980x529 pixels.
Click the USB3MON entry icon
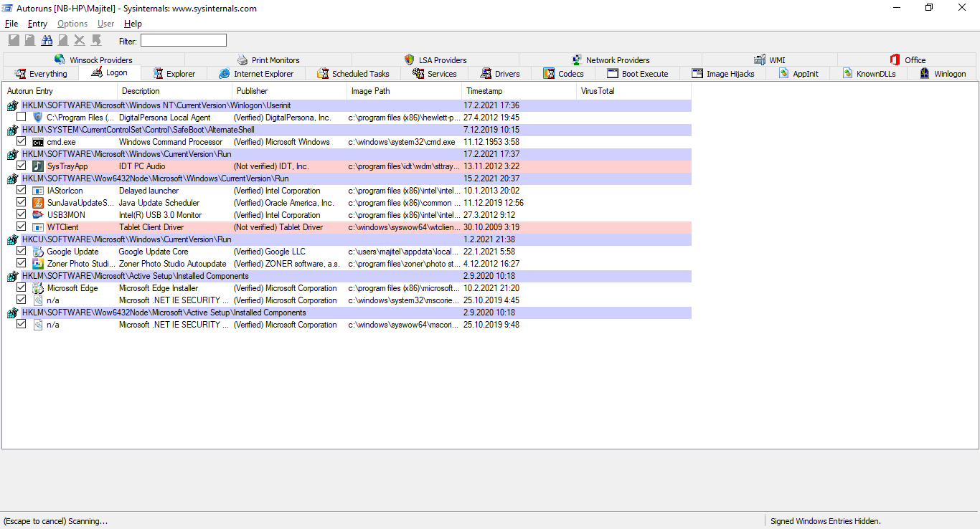[38, 215]
